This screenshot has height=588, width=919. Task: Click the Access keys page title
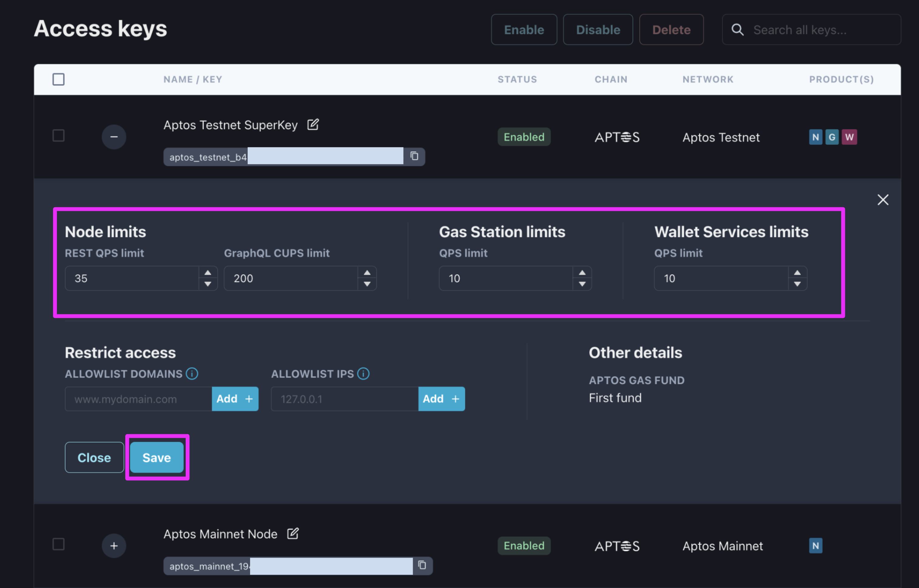pyautogui.click(x=100, y=29)
